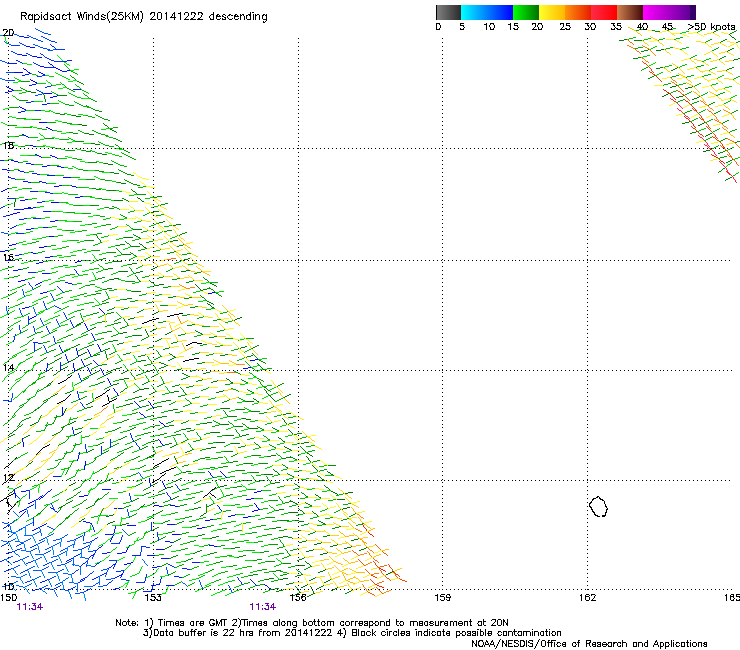Click longitude label 153
Screen dimensions: 740x650
coord(153,598)
